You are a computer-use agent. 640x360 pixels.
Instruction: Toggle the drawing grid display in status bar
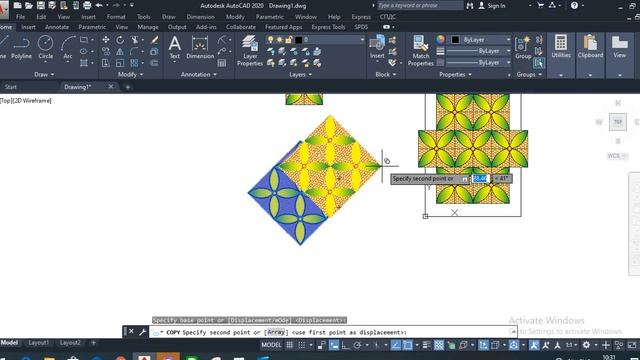[289, 345]
